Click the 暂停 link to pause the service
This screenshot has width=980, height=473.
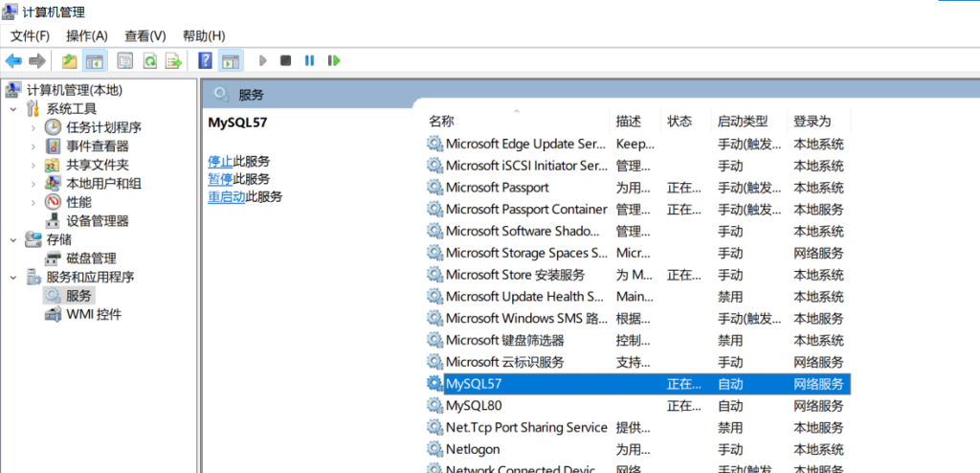coord(220,179)
